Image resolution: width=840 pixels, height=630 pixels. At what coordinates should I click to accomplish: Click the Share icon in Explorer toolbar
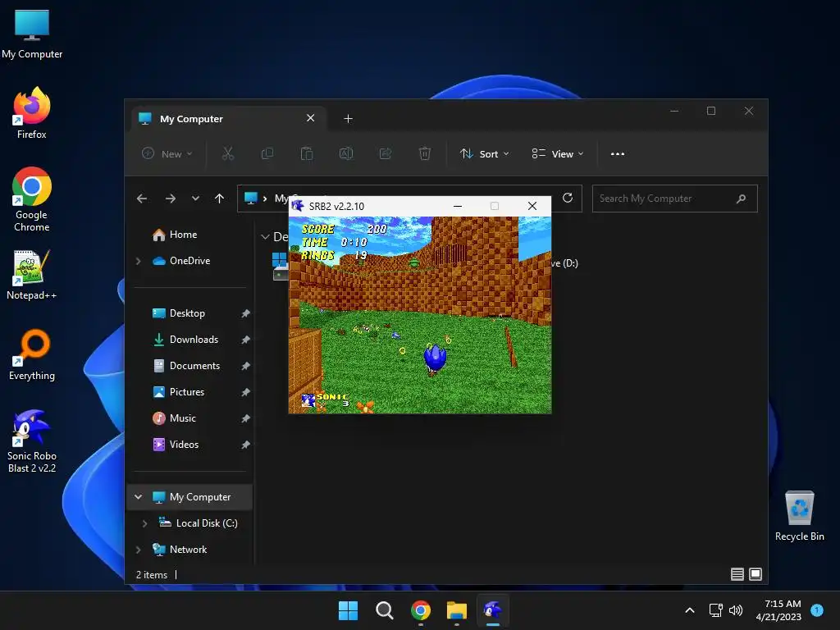(x=386, y=153)
